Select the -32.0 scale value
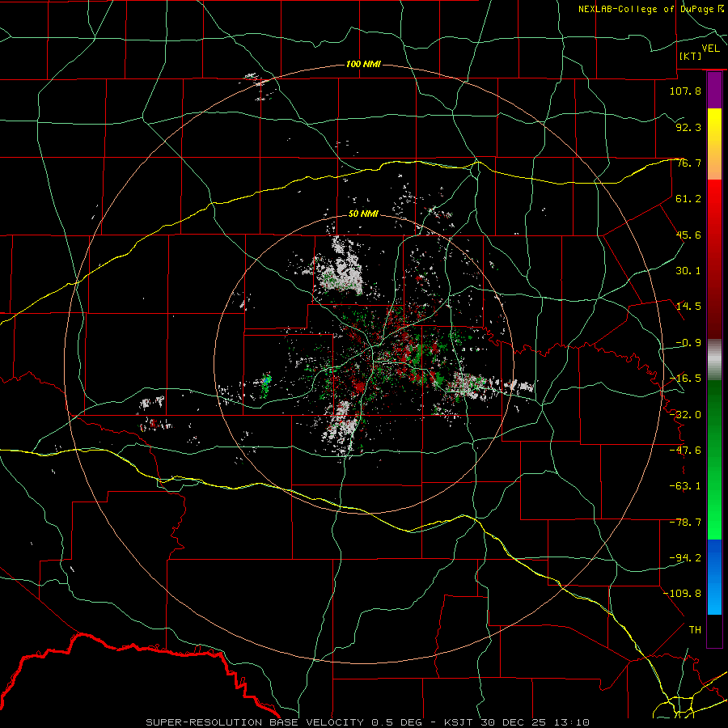 pyautogui.click(x=685, y=415)
